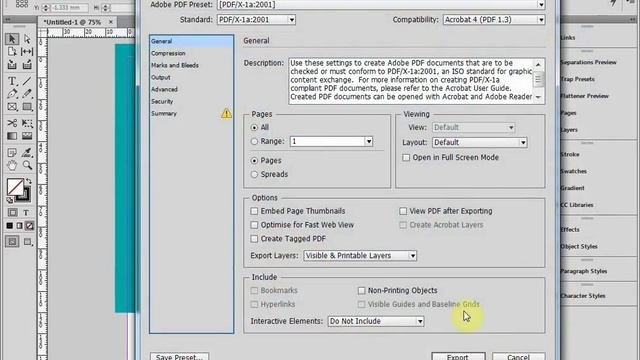Select the Direct Selection tool (white arrow)
Screen dimensions: 640x360
(27, 39)
